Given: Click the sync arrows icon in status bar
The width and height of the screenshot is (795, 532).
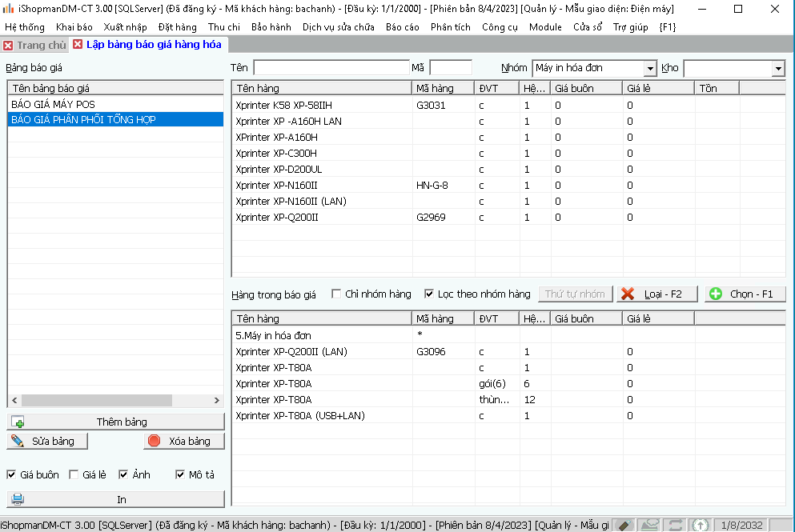Looking at the screenshot, I should coord(676,525).
